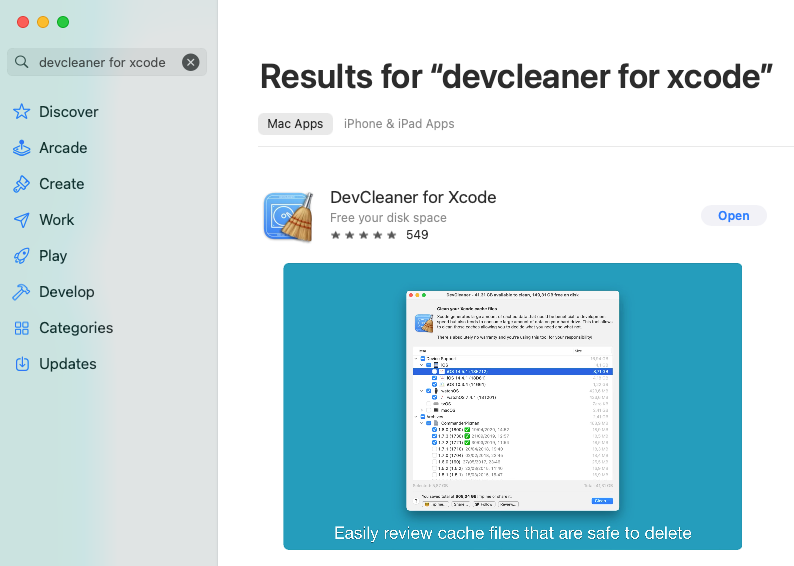The image size is (794, 566).
Task: Open the Arcade section label
Action: tap(63, 148)
